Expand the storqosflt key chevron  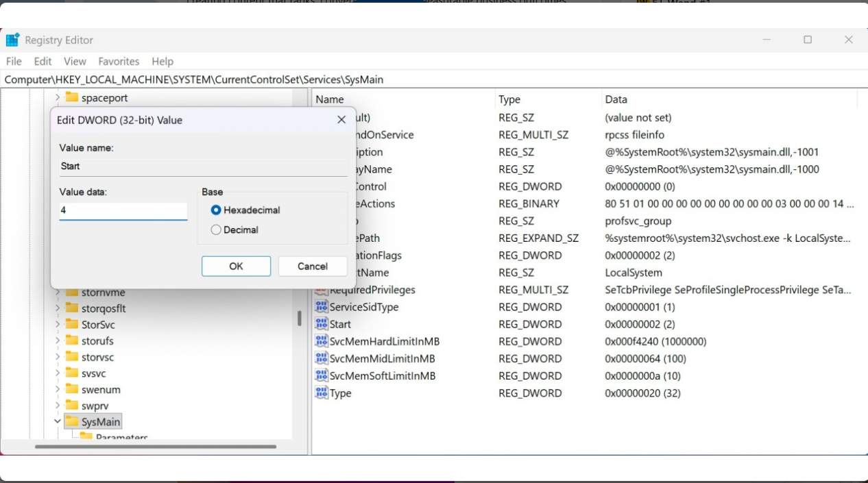(58, 308)
